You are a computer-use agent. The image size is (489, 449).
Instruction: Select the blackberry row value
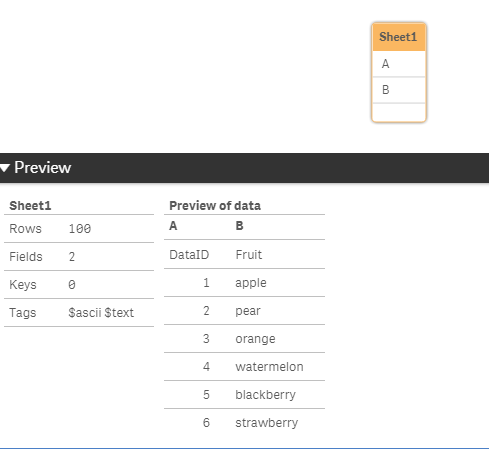click(x=265, y=395)
